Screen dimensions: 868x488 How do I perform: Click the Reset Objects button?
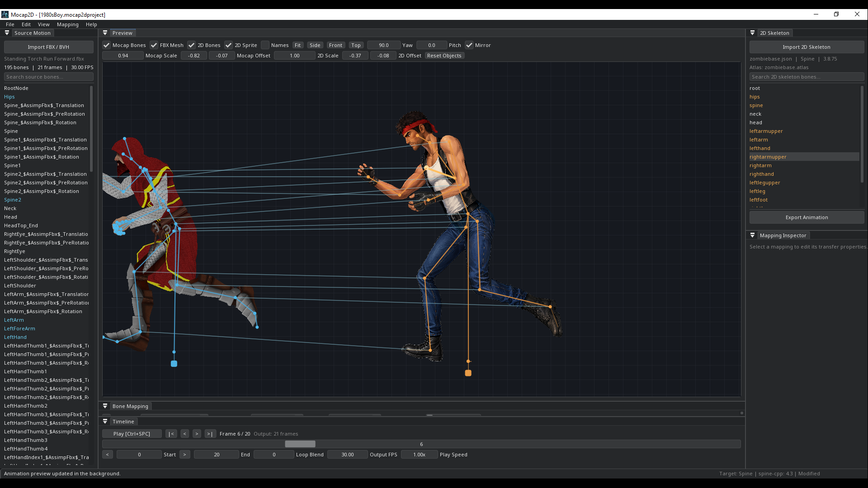point(444,56)
